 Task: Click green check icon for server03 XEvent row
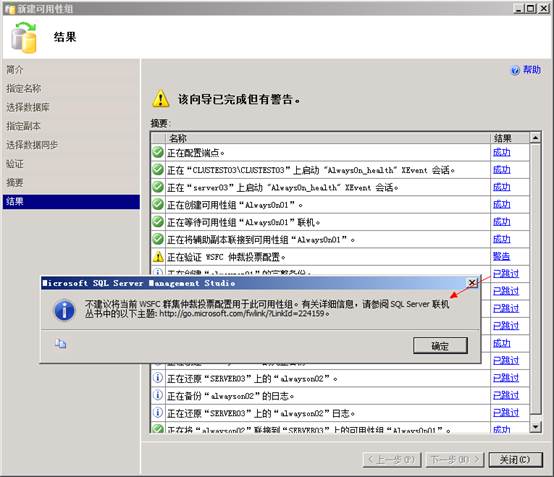tap(158, 187)
